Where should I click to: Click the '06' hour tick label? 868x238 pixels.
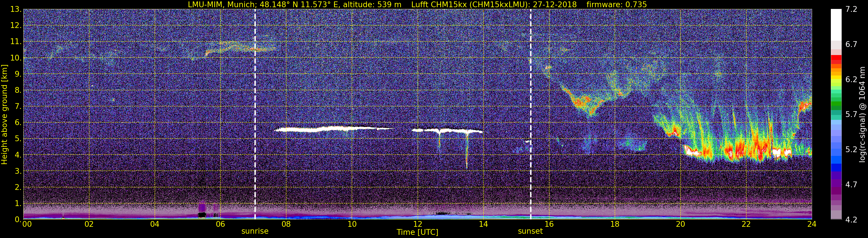pyautogui.click(x=220, y=224)
